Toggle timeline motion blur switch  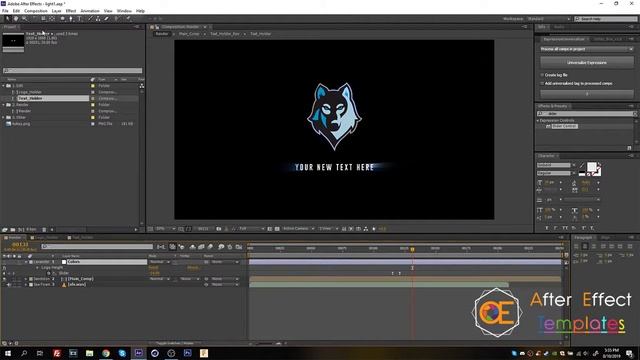[x=210, y=247]
